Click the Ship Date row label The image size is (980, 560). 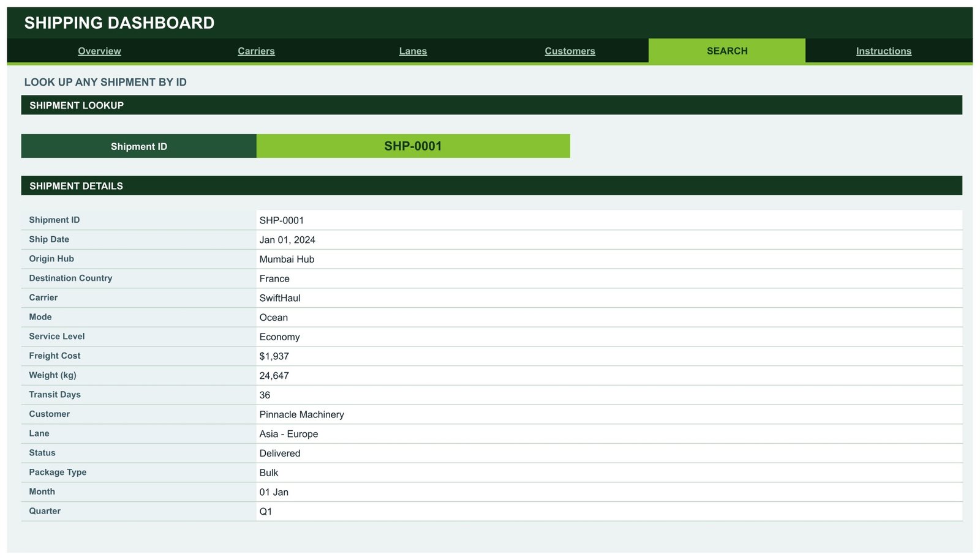[x=49, y=239]
